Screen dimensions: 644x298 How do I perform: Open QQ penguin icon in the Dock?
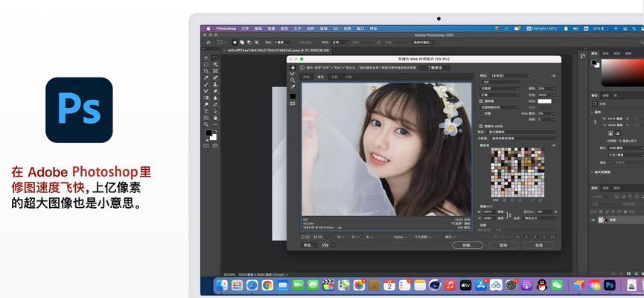(x=542, y=285)
